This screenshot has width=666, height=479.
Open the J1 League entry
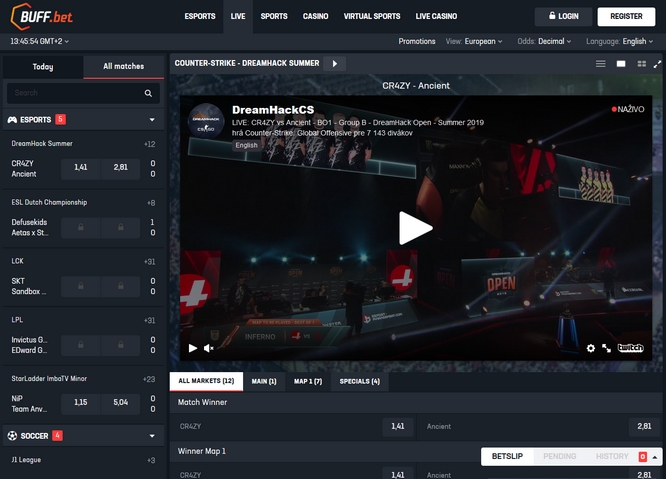(26, 460)
